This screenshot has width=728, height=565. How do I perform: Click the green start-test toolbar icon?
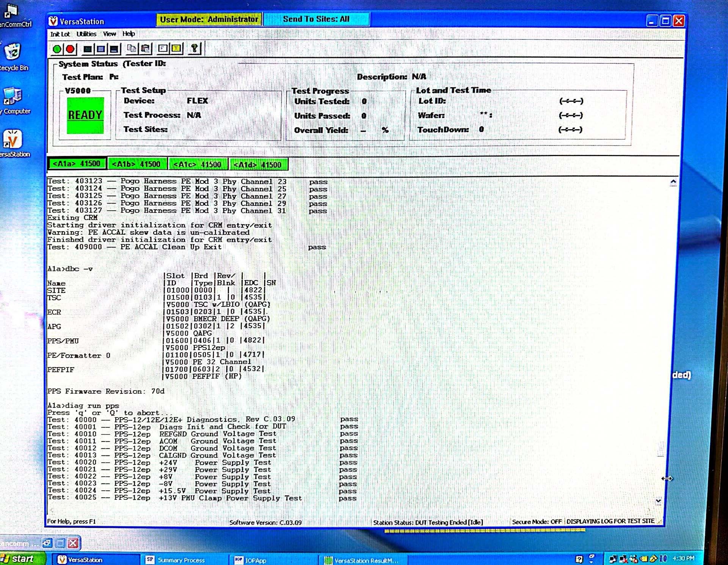pyautogui.click(x=57, y=49)
